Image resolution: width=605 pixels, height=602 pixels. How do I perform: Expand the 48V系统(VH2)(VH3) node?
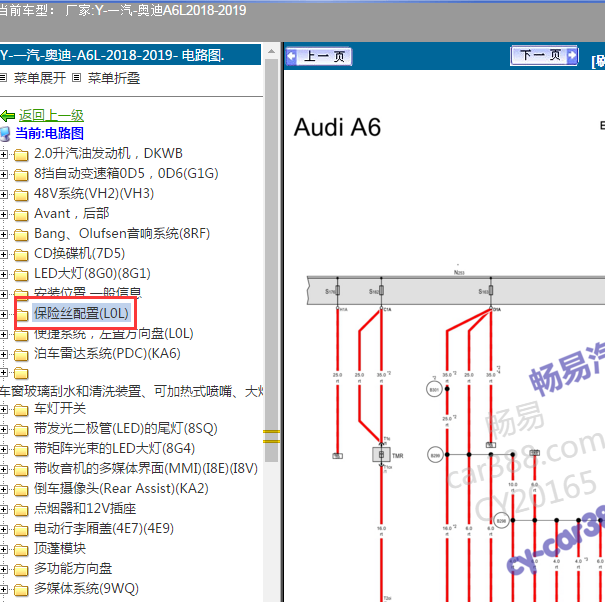click(3, 194)
